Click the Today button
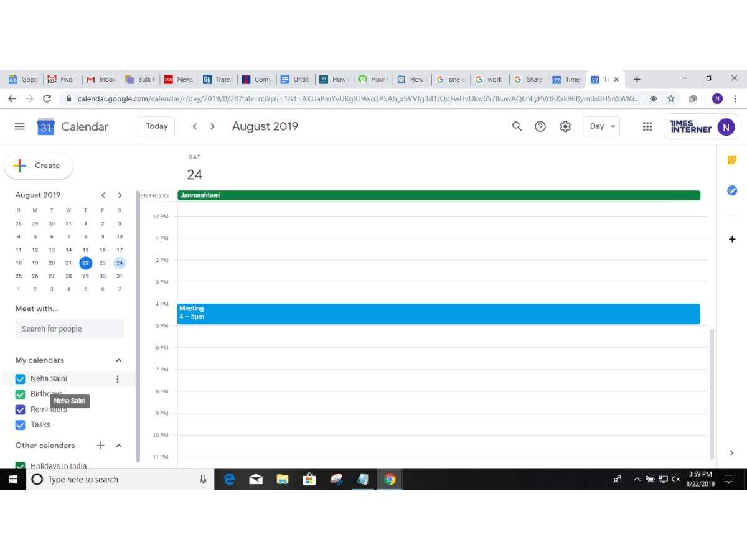The width and height of the screenshot is (747, 560). [x=156, y=126]
